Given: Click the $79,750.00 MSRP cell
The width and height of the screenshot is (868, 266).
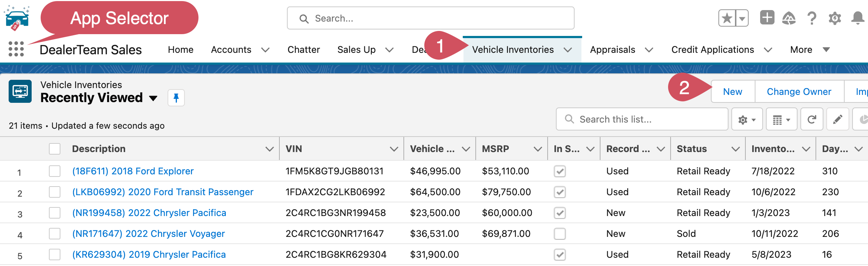Looking at the screenshot, I should tap(506, 192).
